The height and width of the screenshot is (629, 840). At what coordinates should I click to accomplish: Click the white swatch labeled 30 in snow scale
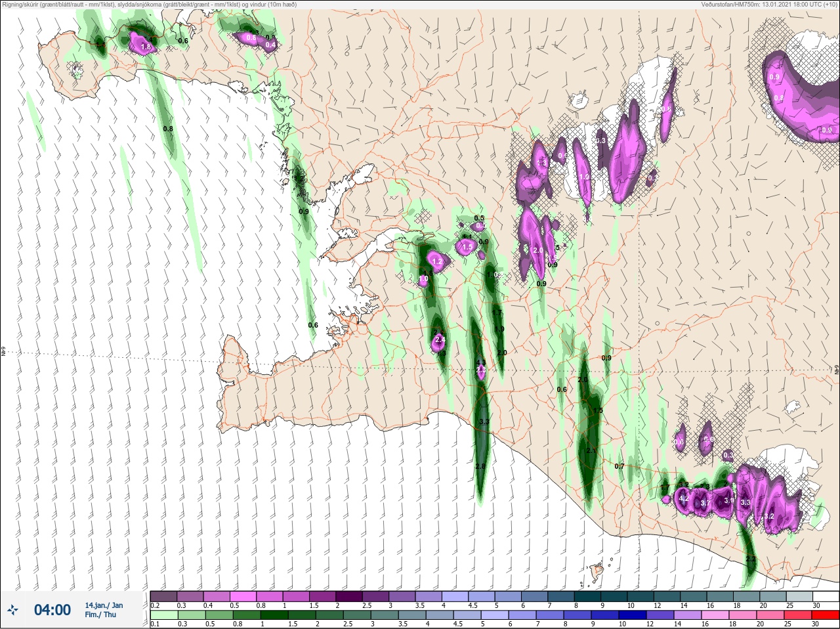pos(825,596)
